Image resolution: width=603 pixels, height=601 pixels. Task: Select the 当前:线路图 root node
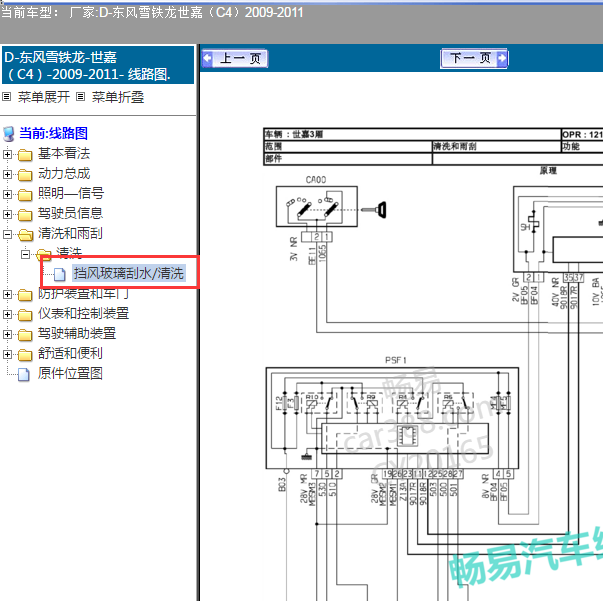coord(53,133)
